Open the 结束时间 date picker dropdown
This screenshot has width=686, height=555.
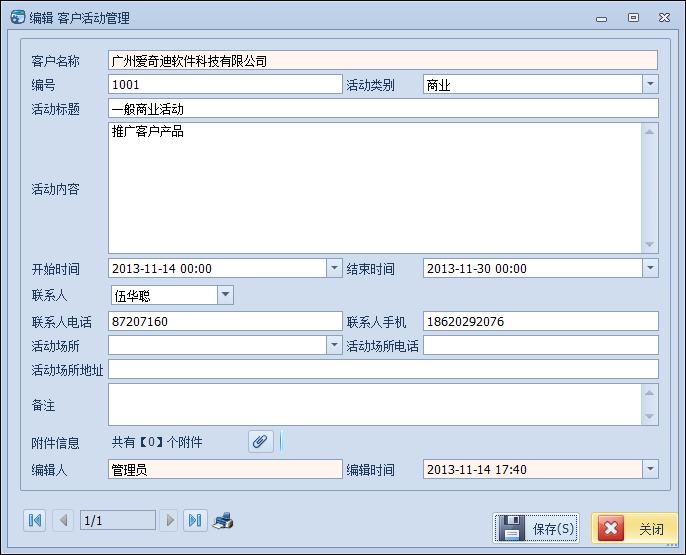coord(651,268)
